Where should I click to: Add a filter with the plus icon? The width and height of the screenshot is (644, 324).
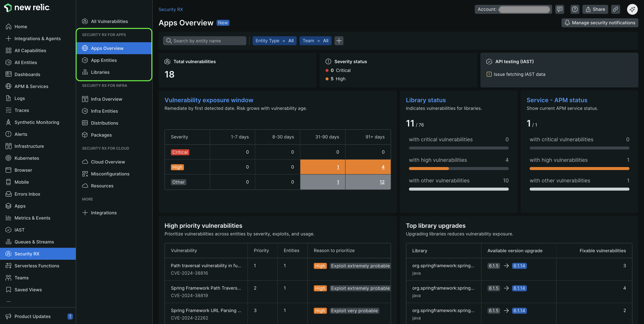[x=339, y=41]
